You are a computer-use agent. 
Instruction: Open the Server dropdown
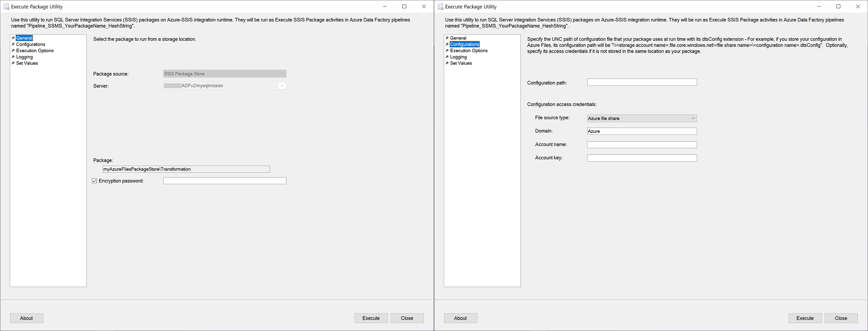click(x=225, y=85)
